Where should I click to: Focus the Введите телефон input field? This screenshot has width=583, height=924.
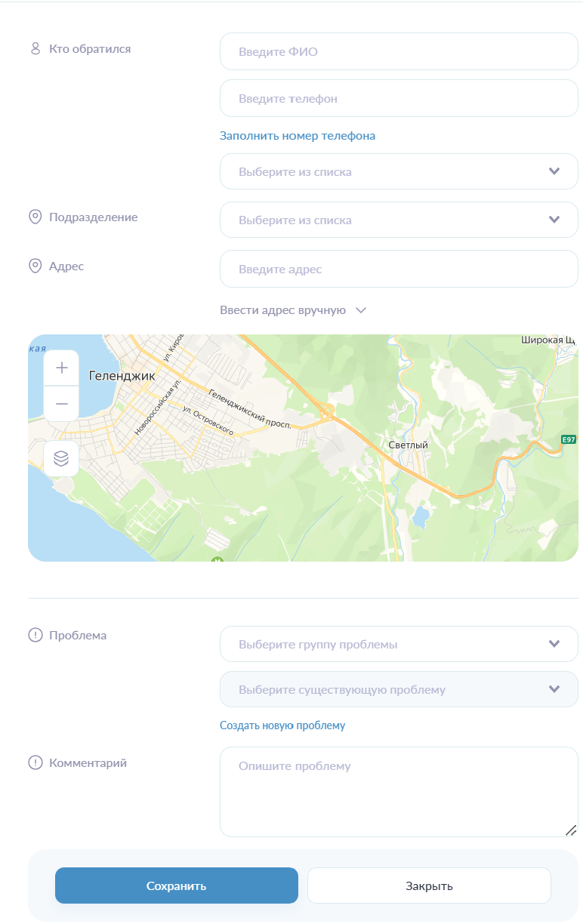tap(399, 99)
